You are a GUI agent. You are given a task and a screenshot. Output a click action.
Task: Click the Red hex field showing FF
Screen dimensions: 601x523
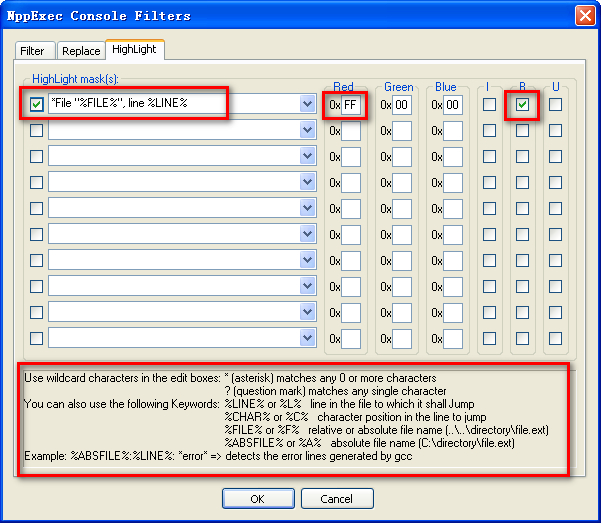[x=351, y=105]
